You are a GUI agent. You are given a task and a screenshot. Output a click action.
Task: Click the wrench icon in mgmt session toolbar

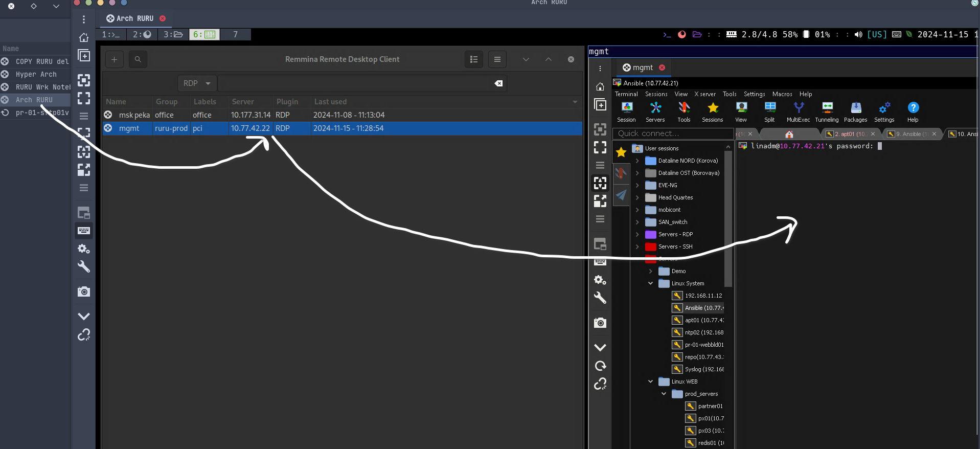click(x=600, y=298)
